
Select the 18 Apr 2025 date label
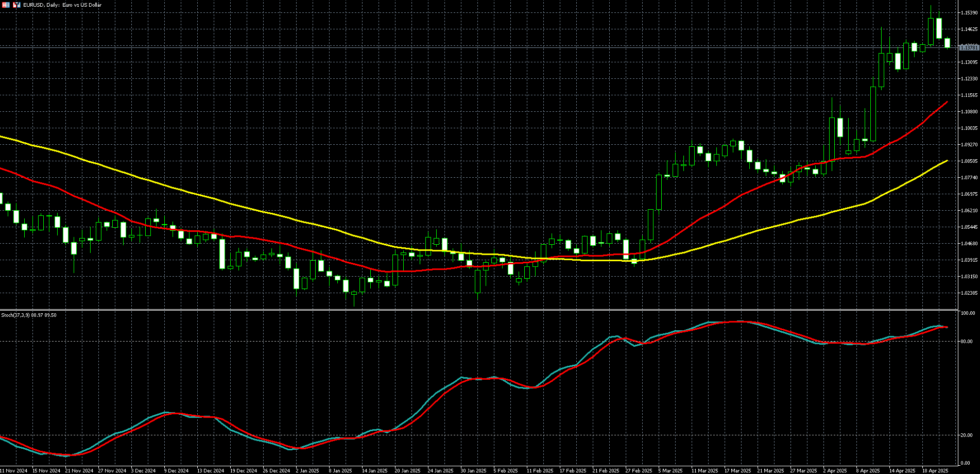pos(935,470)
